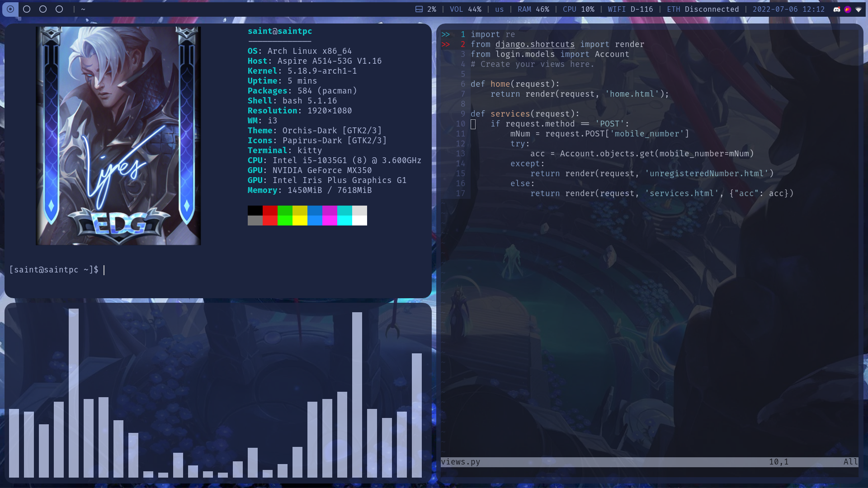Click the WIFI D-116 module
868x488 pixels.
(631, 9)
